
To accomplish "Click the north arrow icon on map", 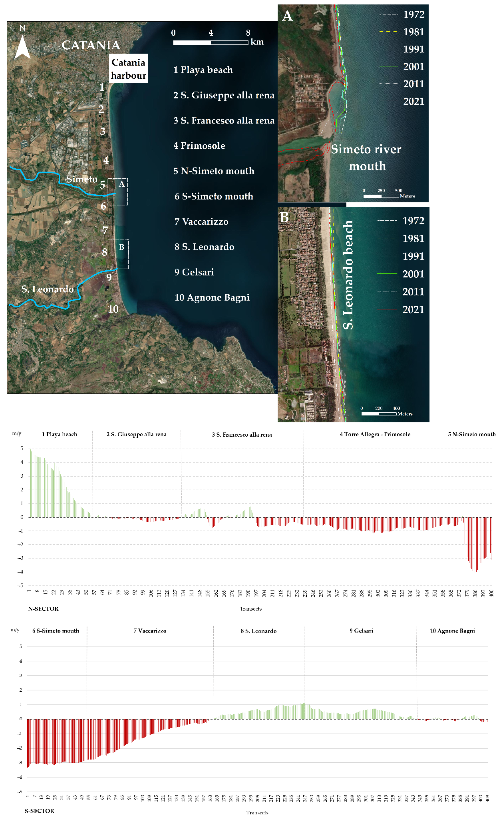I will [x=22, y=47].
